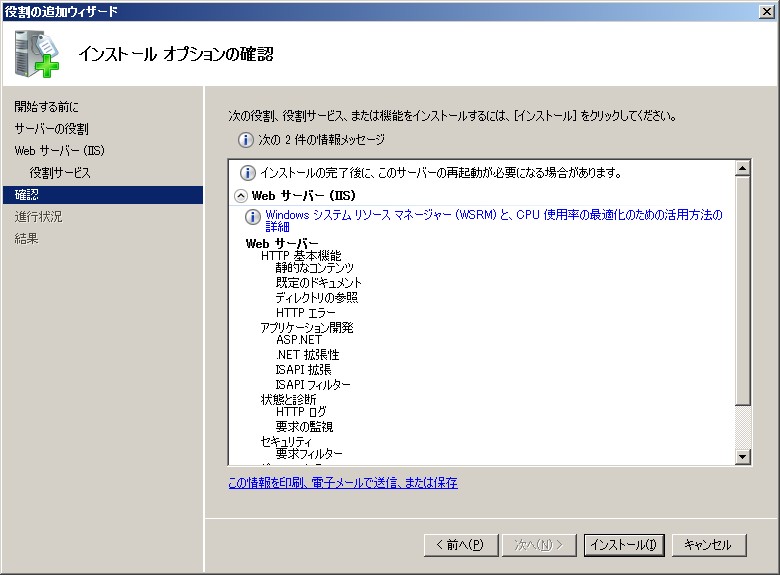Click the vertical scrollbar thumb
The height and width of the screenshot is (575, 780).
742,290
